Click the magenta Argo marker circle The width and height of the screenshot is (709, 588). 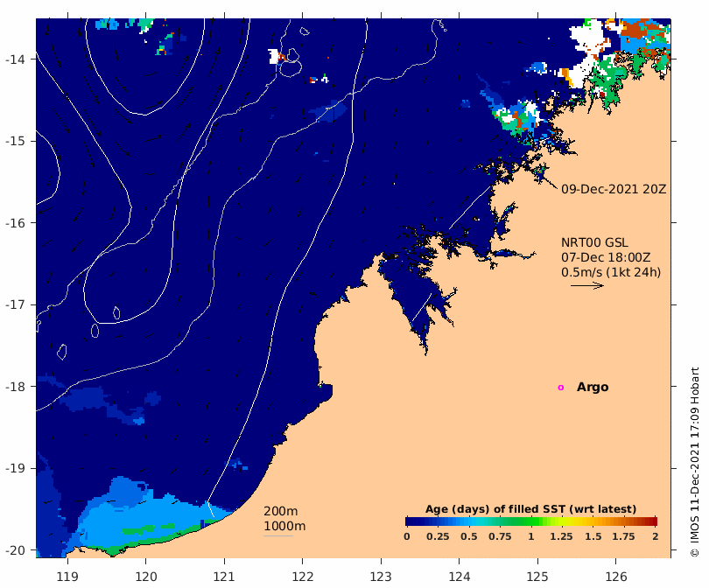[x=561, y=388]
